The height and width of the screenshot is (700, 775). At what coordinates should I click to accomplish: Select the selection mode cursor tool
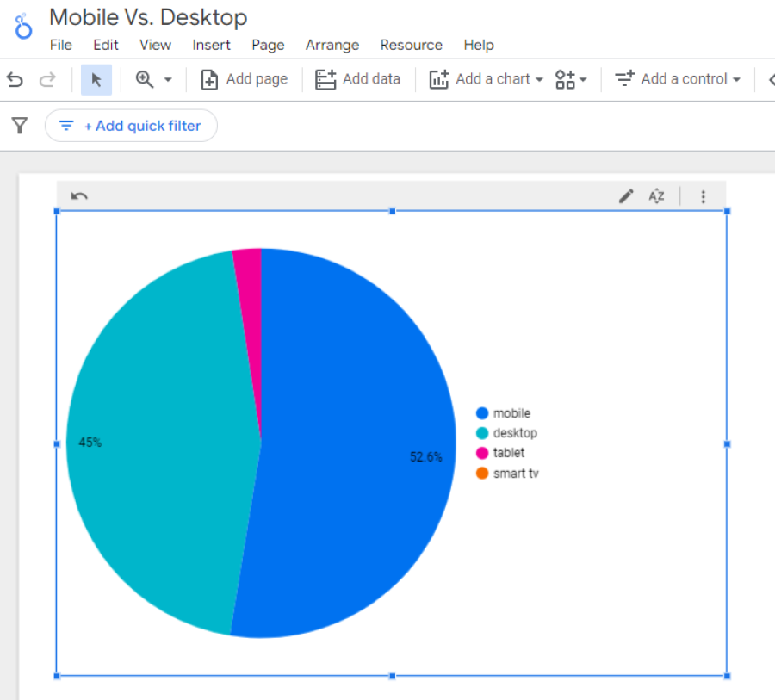click(96, 79)
